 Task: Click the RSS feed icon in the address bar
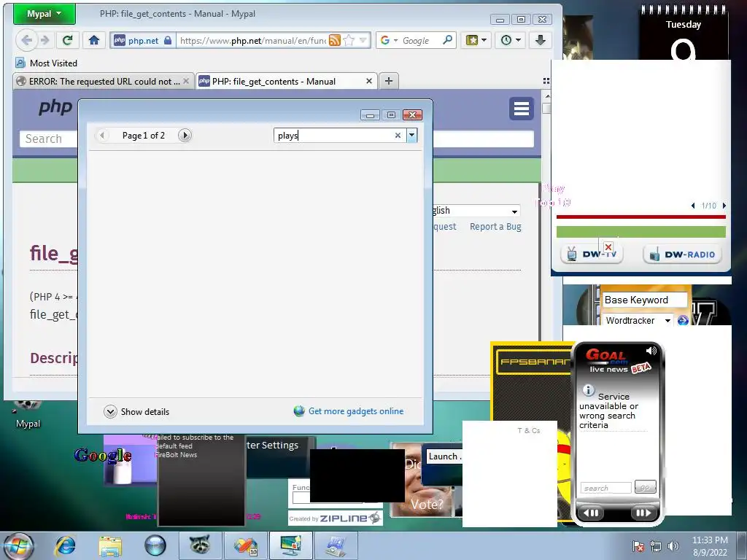335,41
